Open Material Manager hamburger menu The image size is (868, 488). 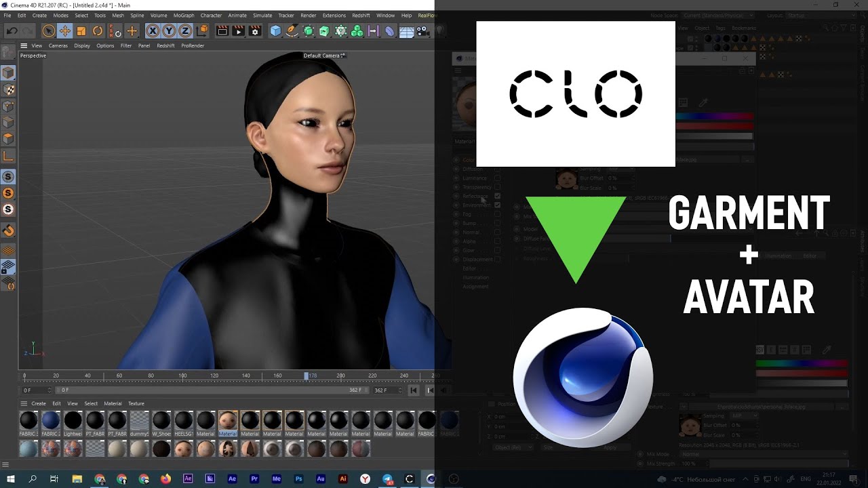24,403
